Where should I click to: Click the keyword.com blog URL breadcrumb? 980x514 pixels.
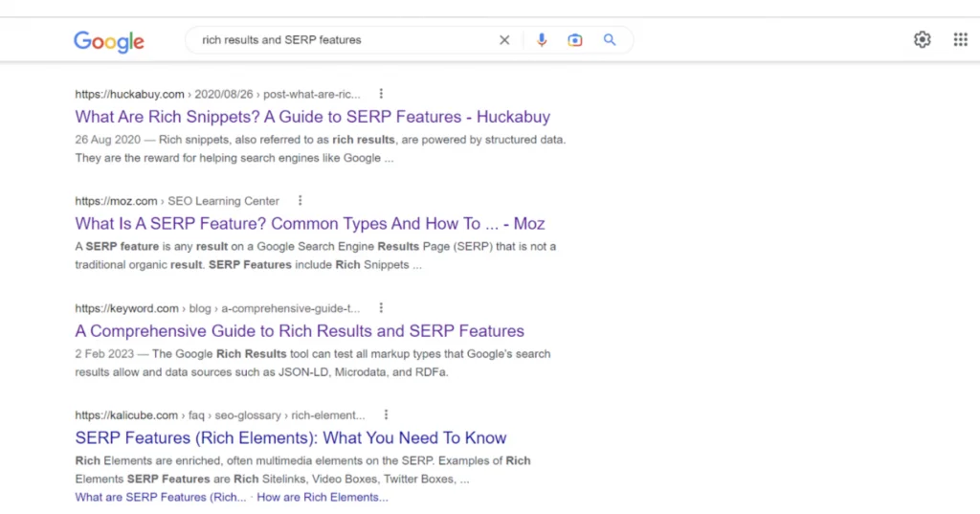tap(217, 308)
